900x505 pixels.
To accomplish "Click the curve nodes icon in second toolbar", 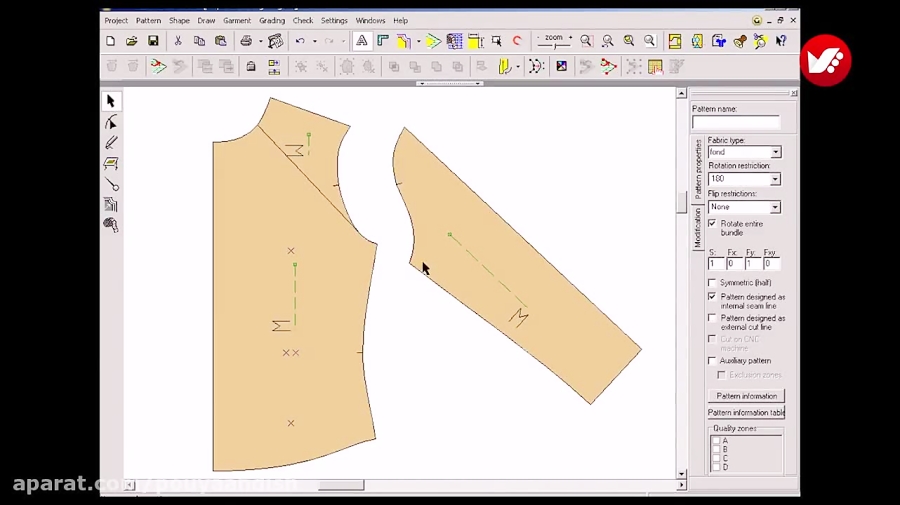I will coord(536,67).
